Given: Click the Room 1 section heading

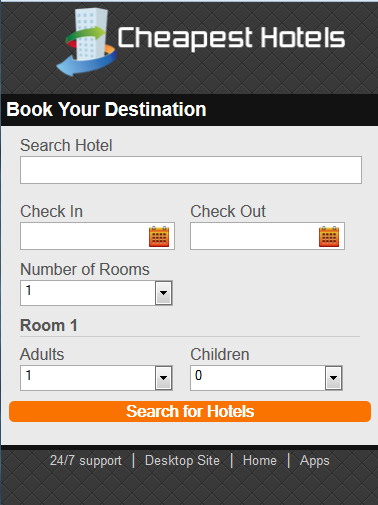Looking at the screenshot, I should 49,325.
